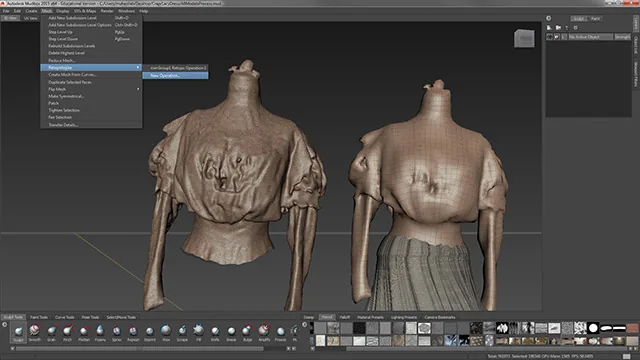
Task: Toggle visibility column icon in layer header
Action: click(549, 37)
